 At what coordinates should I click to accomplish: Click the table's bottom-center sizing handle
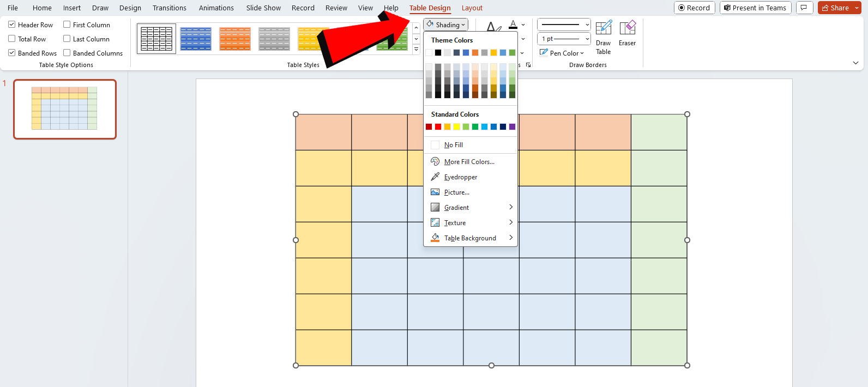click(491, 365)
